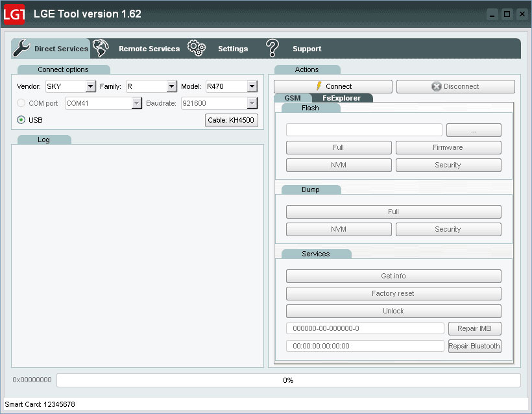Click the 0x00000000 address label
This screenshot has width=532, height=414.
click(32, 380)
